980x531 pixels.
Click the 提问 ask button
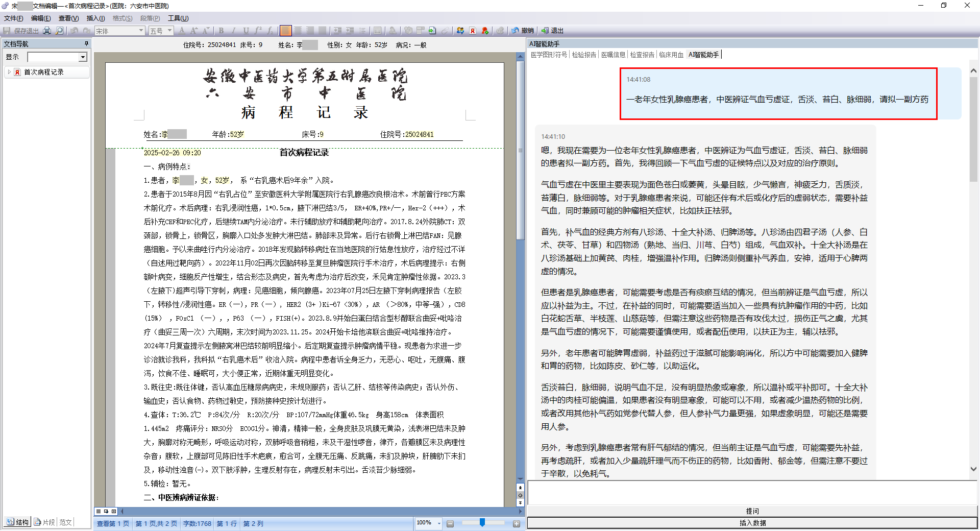(x=752, y=511)
